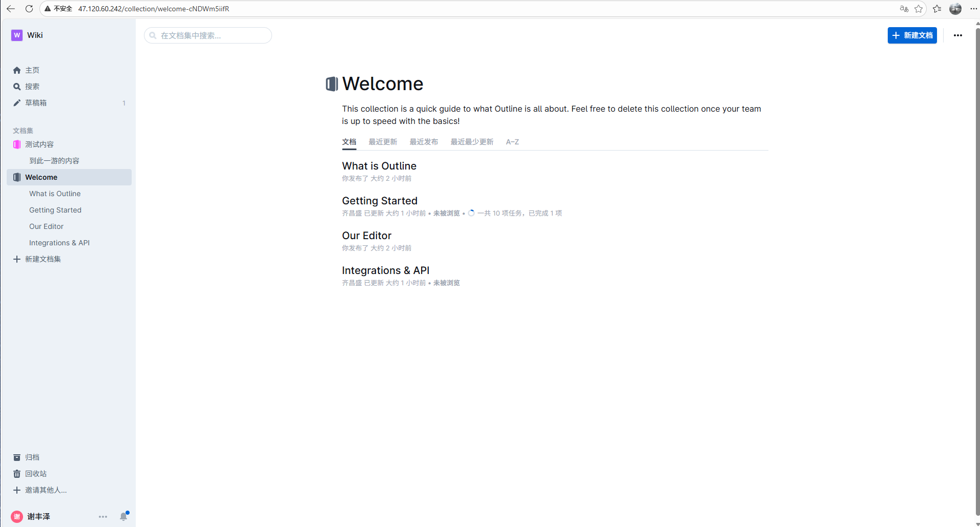980x527 pixels.
Task: Open the archive icon 归档
Action: (17, 457)
